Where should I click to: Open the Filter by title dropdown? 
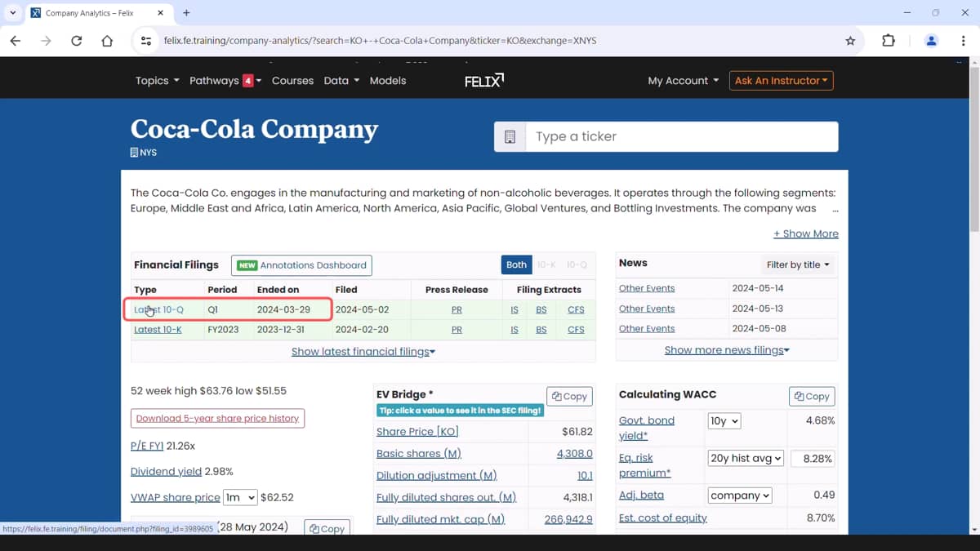click(798, 264)
